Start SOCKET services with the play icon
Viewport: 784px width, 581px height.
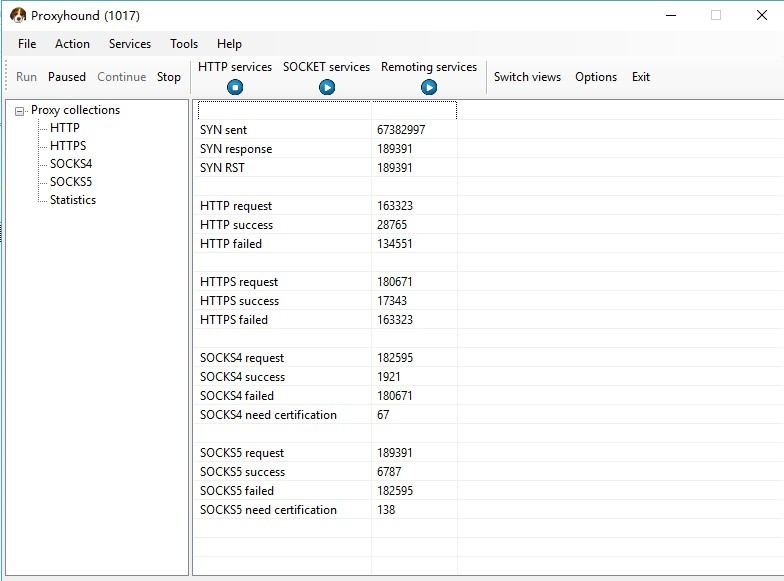tap(327, 88)
